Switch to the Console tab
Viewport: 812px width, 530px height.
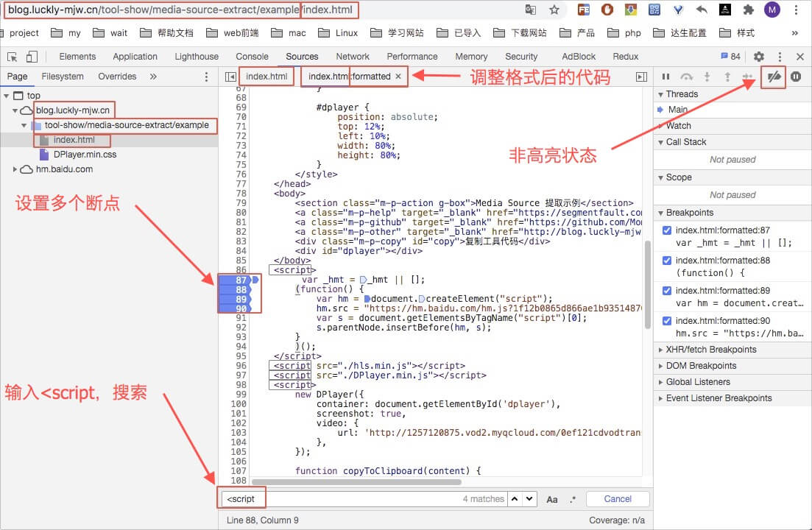(x=252, y=57)
